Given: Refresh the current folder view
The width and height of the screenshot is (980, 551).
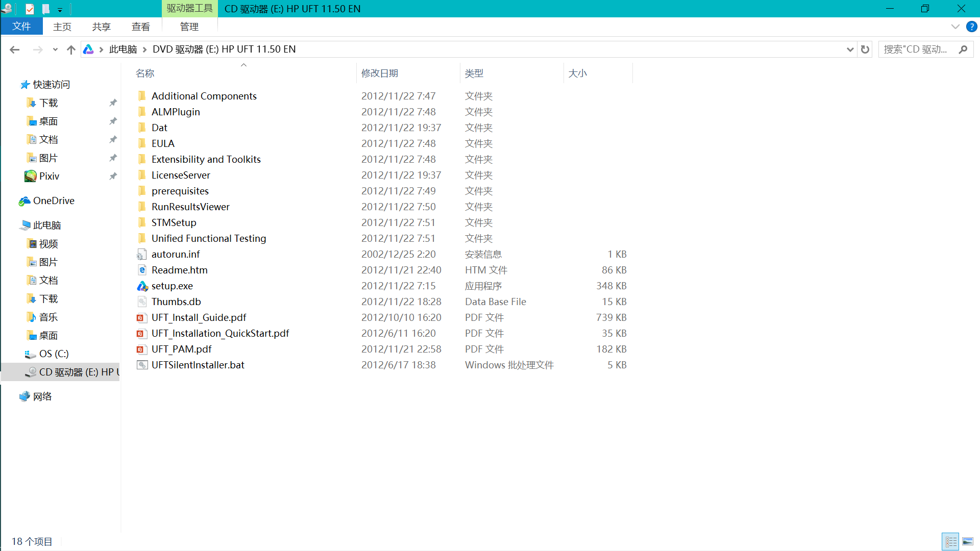Looking at the screenshot, I should (x=865, y=49).
